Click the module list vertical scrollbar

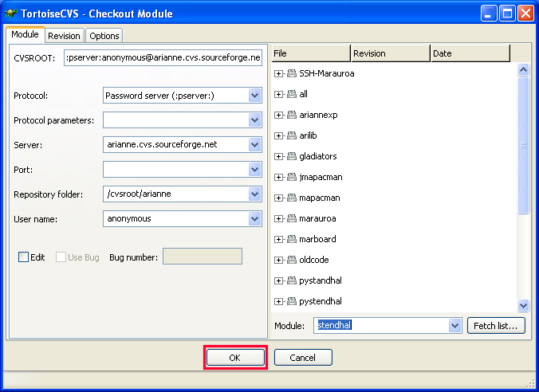pyautogui.click(x=523, y=143)
